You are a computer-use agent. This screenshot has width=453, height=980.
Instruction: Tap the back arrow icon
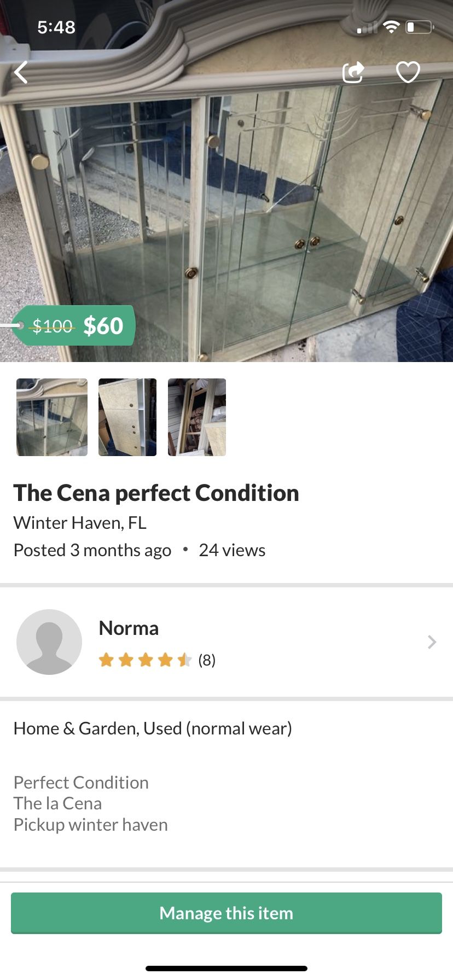coord(21,72)
